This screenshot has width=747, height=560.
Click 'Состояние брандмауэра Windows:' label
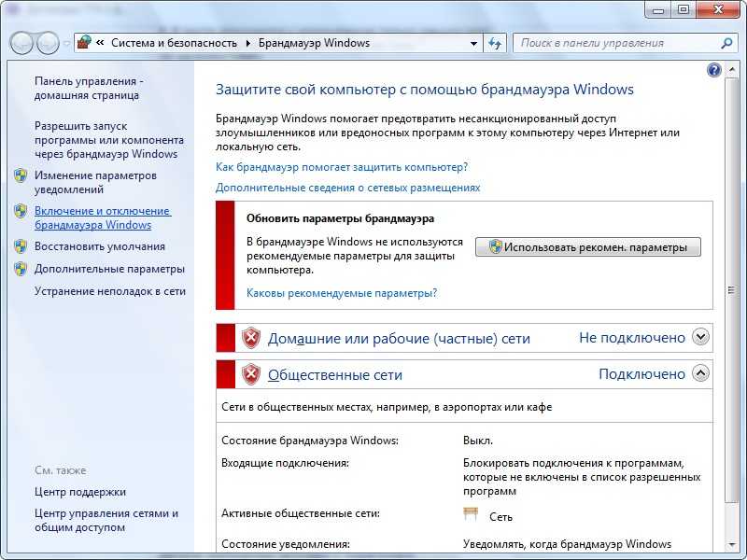click(x=310, y=441)
